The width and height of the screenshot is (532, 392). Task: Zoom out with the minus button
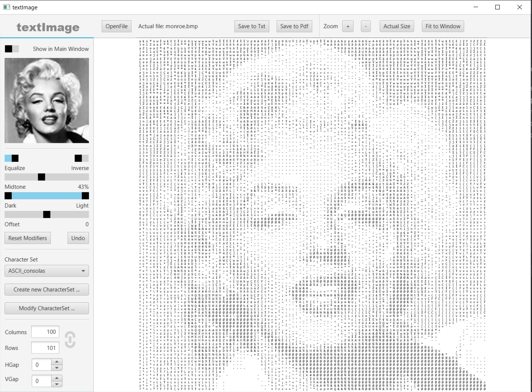point(366,26)
